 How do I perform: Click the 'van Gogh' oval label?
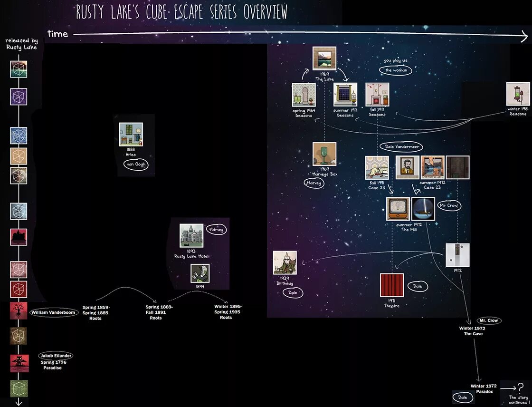pyautogui.click(x=136, y=165)
